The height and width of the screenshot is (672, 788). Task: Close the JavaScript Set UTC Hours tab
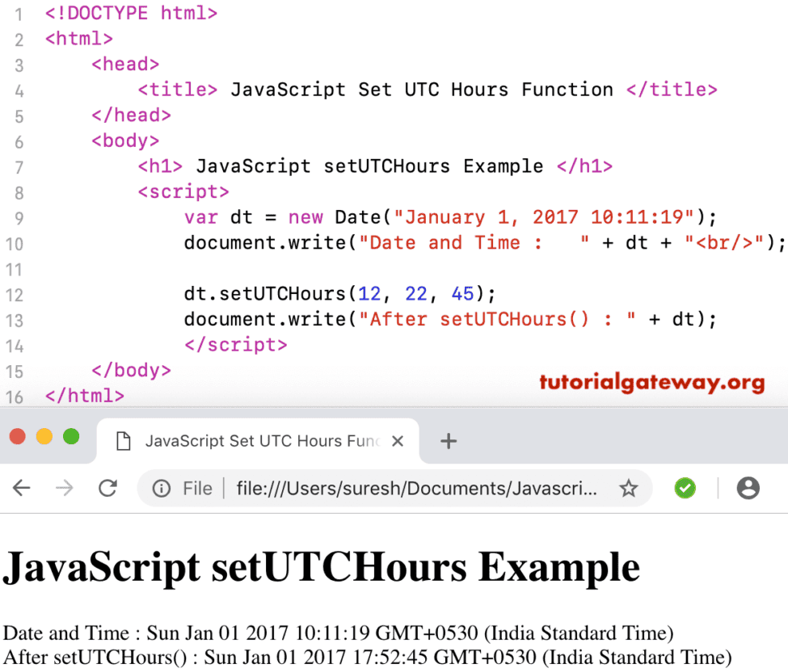pyautogui.click(x=397, y=440)
